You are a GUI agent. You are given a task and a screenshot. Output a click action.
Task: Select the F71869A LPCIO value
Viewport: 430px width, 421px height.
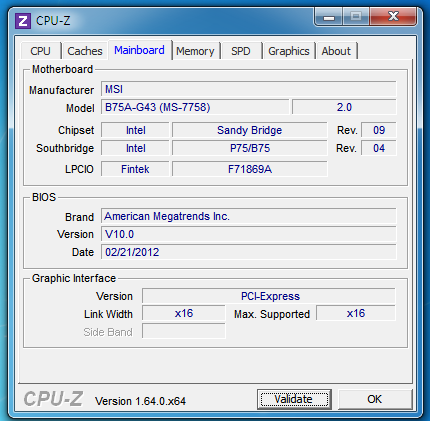point(250,169)
